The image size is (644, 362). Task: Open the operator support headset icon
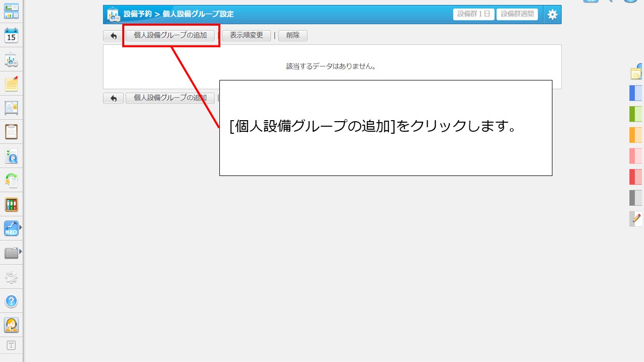pyautogui.click(x=11, y=325)
